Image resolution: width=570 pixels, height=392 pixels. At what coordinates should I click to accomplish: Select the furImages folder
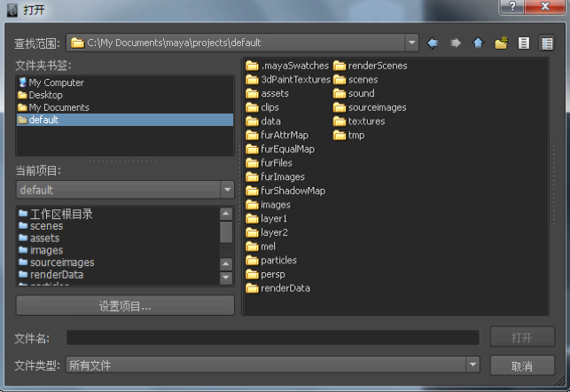click(275, 176)
